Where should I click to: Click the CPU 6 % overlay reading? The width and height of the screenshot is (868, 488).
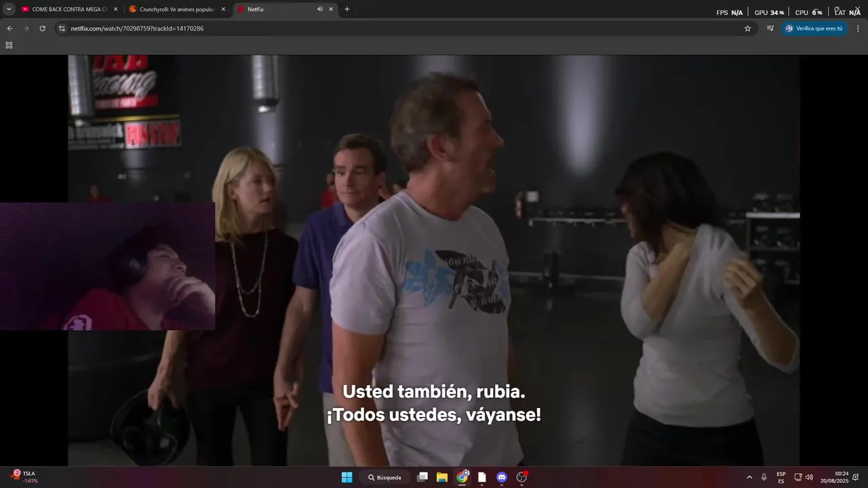(x=808, y=12)
